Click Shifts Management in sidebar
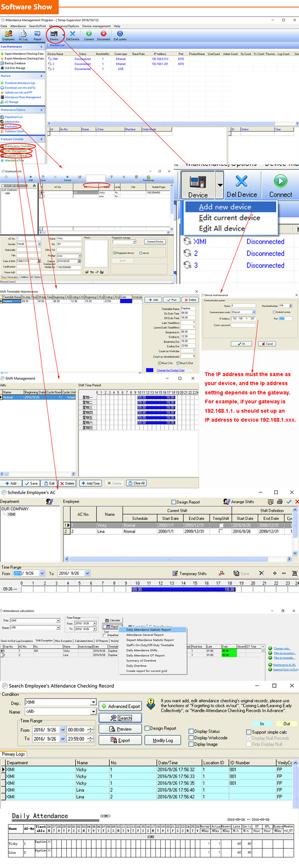The image size is (299, 868). pos(15,151)
